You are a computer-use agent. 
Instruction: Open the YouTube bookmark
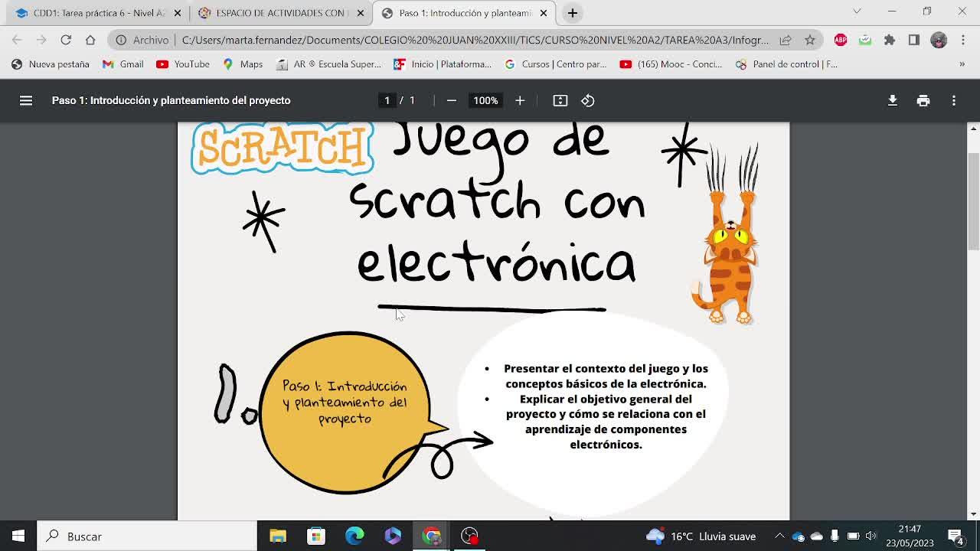point(183,64)
